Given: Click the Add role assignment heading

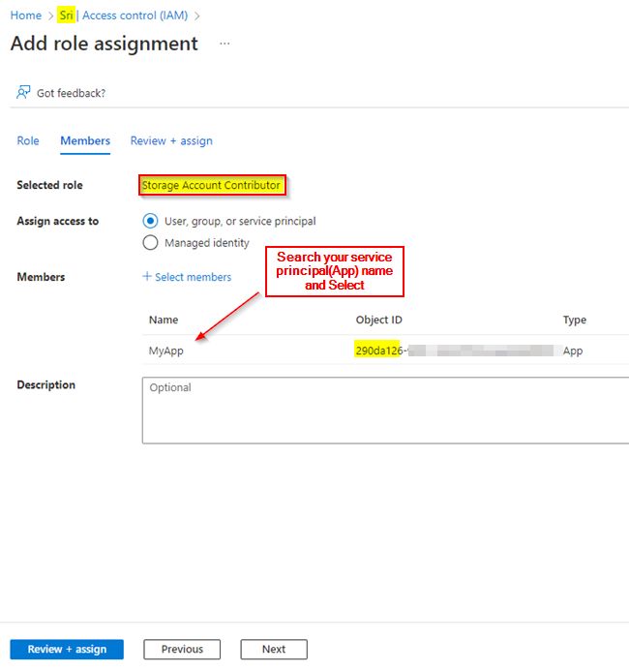Looking at the screenshot, I should (x=105, y=44).
